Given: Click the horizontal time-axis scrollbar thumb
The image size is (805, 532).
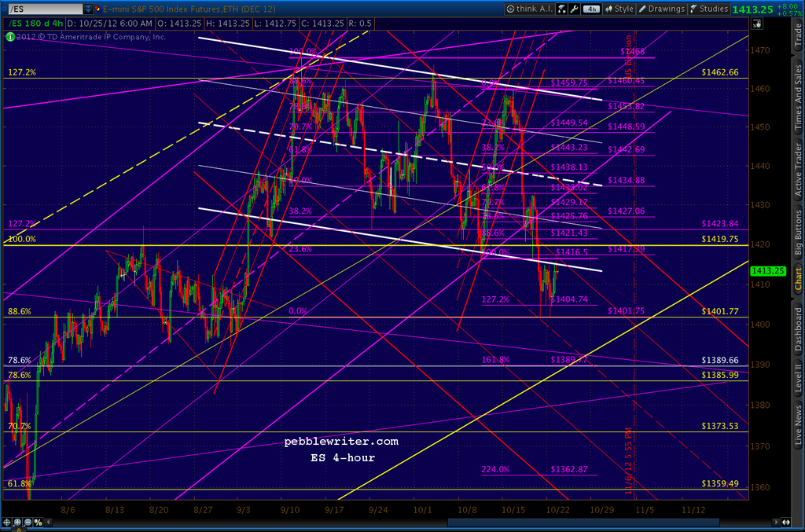Looking at the screenshot, I should click(x=583, y=523).
